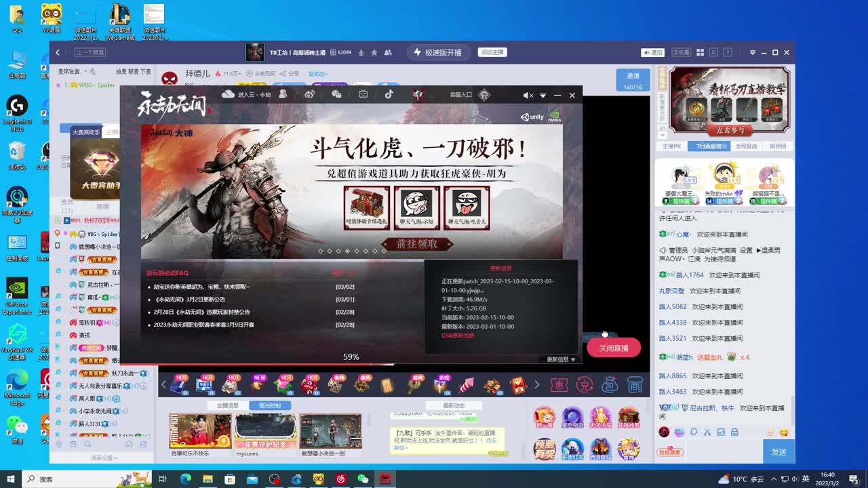Click the 点击参与 banner button

coord(730,130)
